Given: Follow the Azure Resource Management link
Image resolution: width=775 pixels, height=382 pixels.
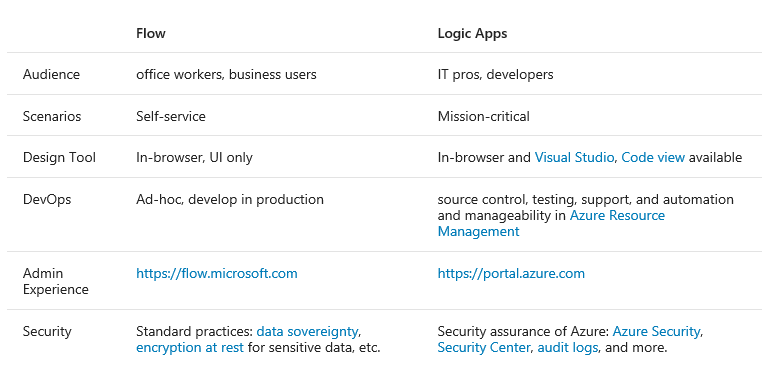Looking at the screenshot, I should point(551,223).
